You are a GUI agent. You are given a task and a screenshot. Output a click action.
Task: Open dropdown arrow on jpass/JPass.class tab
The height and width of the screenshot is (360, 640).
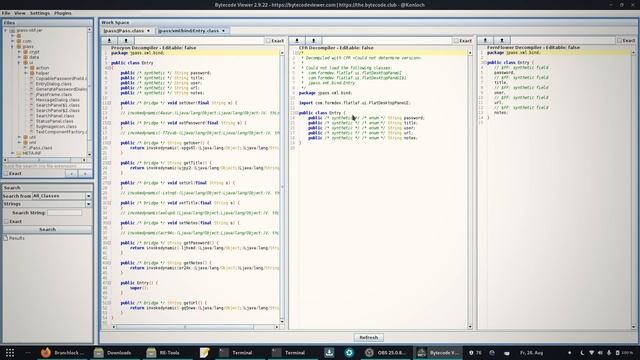[148, 31]
